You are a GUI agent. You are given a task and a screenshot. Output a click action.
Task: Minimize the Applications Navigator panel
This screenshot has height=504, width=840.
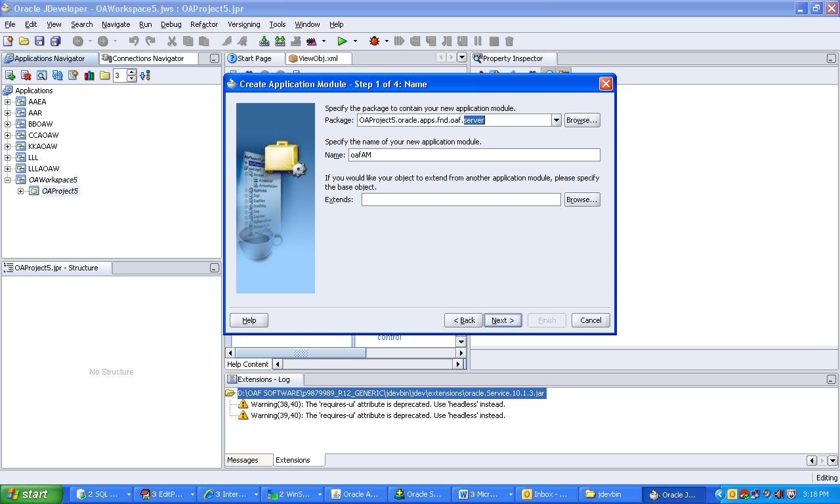(214, 58)
